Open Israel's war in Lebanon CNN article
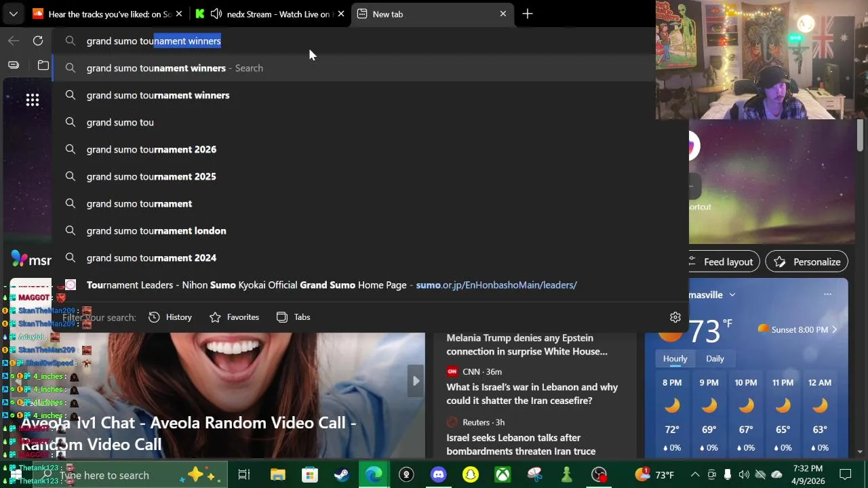868x488 pixels. (x=532, y=394)
